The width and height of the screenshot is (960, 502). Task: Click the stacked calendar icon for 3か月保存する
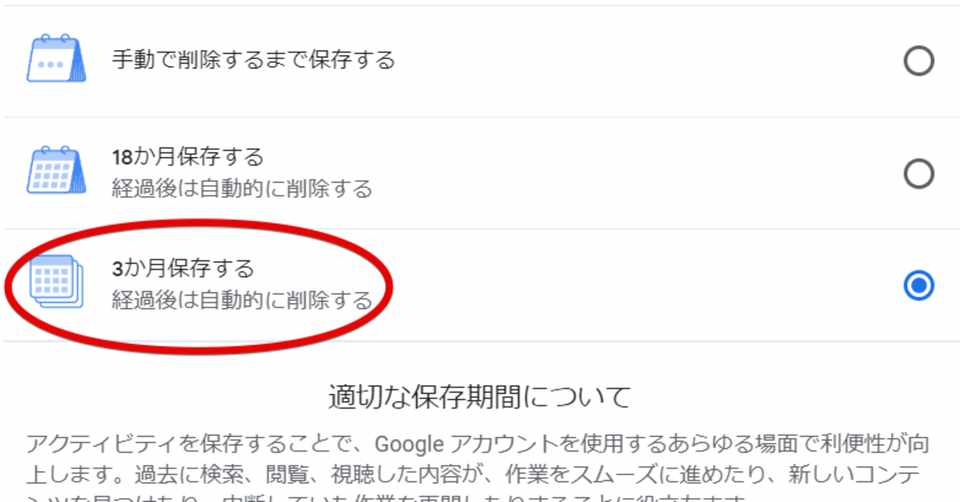coord(56,282)
